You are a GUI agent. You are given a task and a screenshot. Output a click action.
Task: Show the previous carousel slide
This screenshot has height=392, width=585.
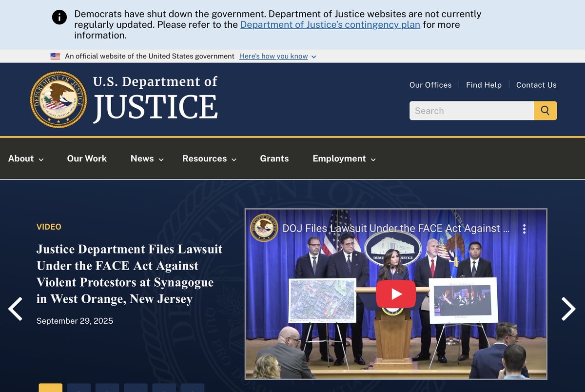16,309
